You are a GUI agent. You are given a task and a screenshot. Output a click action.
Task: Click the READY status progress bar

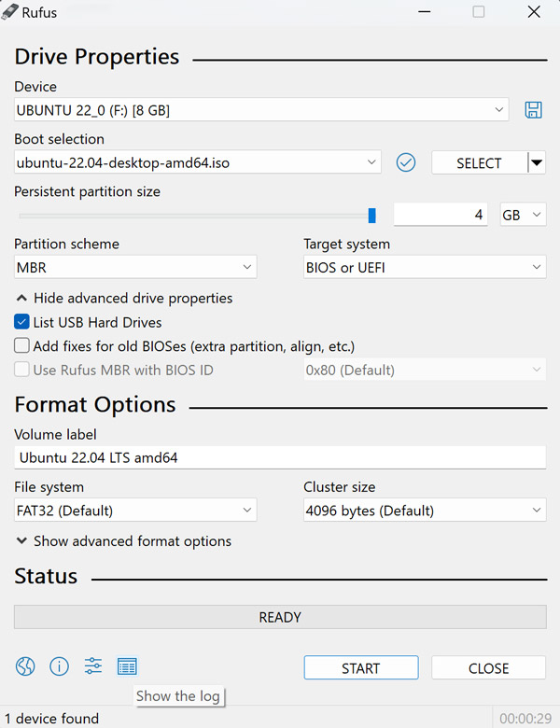(280, 617)
